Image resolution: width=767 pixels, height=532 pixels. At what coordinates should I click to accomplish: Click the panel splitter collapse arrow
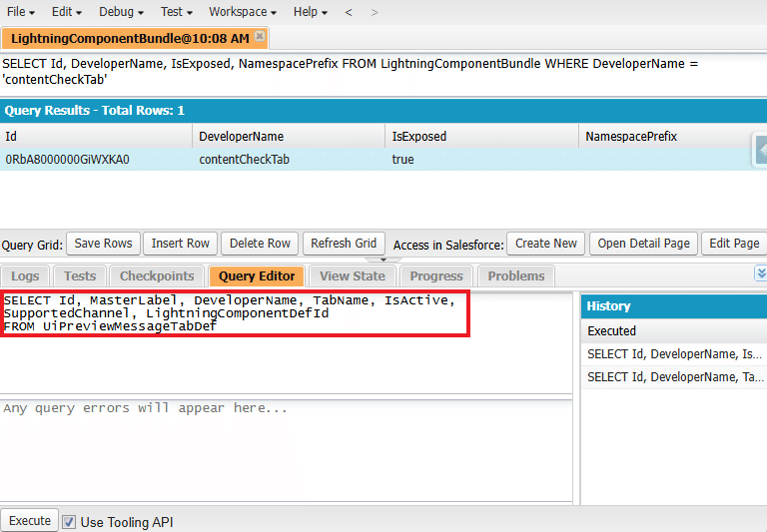click(383, 260)
